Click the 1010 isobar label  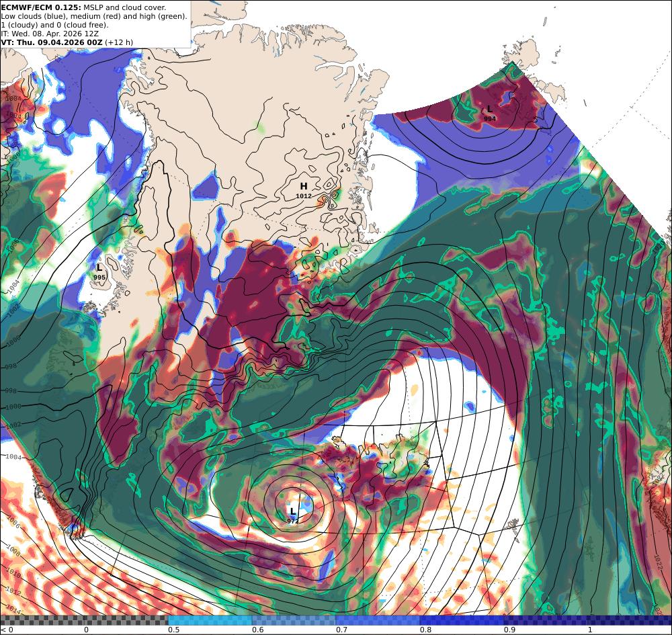(x=13, y=573)
